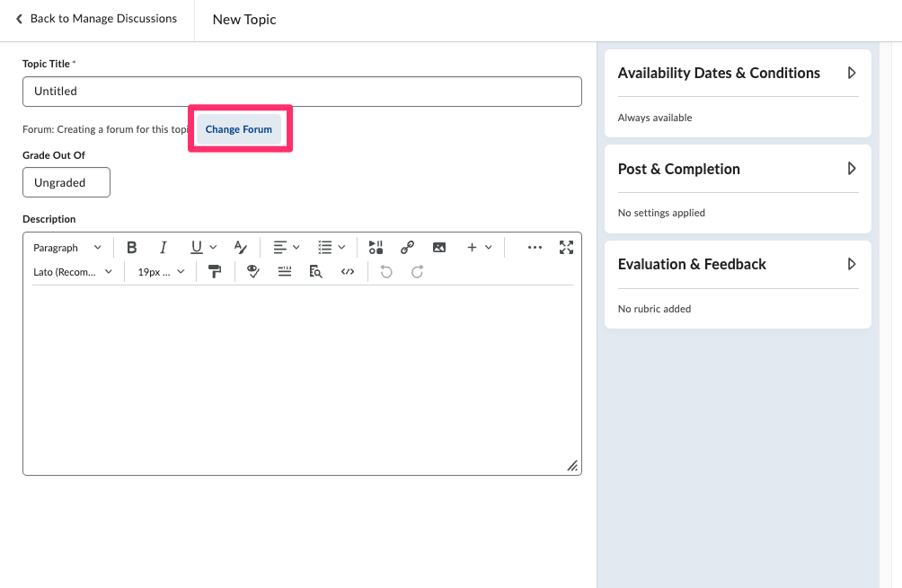Click the Insert Image icon
Image resolution: width=902 pixels, height=588 pixels.
[438, 248]
